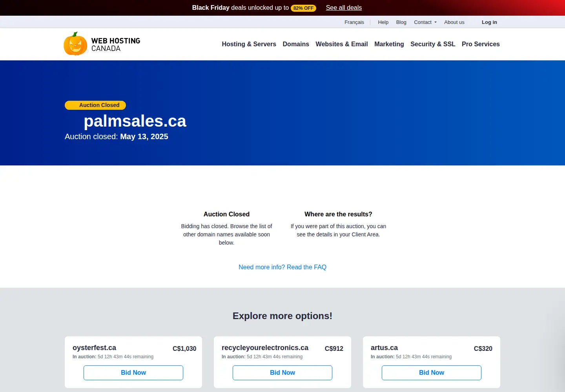Bid Now on recycleyourelectronics.ca

click(x=282, y=373)
